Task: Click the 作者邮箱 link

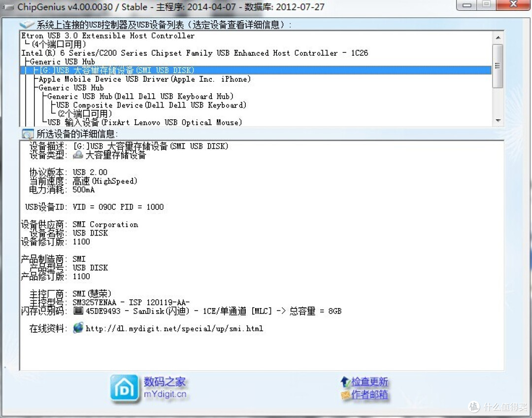Action: pos(369,394)
